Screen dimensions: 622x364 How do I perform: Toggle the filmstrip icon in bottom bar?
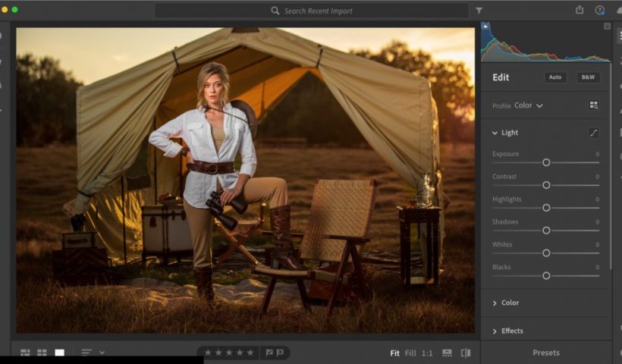click(x=447, y=353)
